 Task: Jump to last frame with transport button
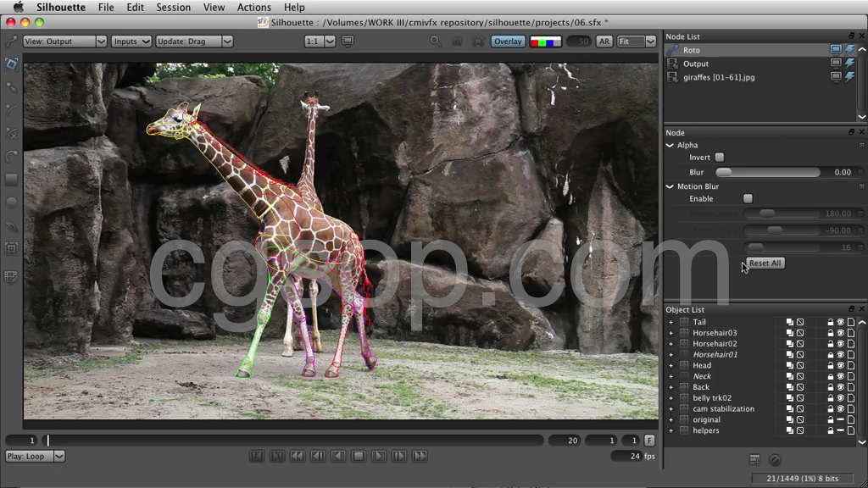click(420, 456)
